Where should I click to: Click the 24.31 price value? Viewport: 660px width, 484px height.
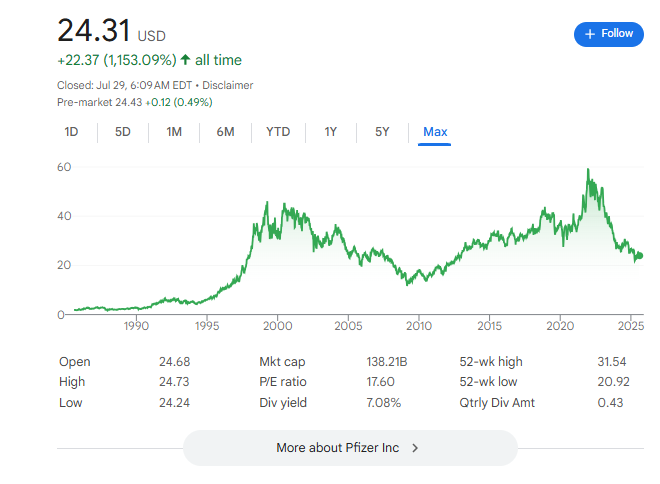point(93,31)
